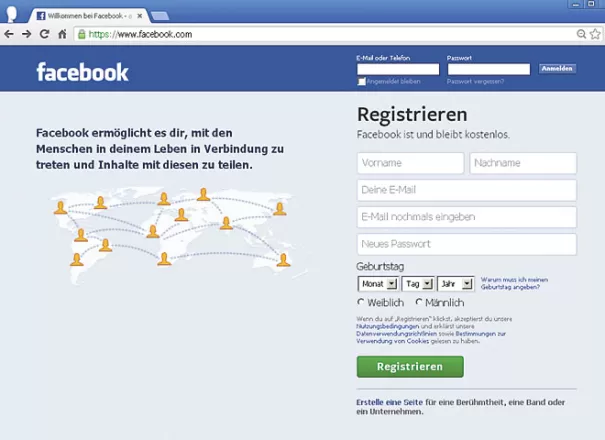The width and height of the screenshot is (605, 440).
Task: Open a new tab with the blank tab button
Action: [x=160, y=16]
